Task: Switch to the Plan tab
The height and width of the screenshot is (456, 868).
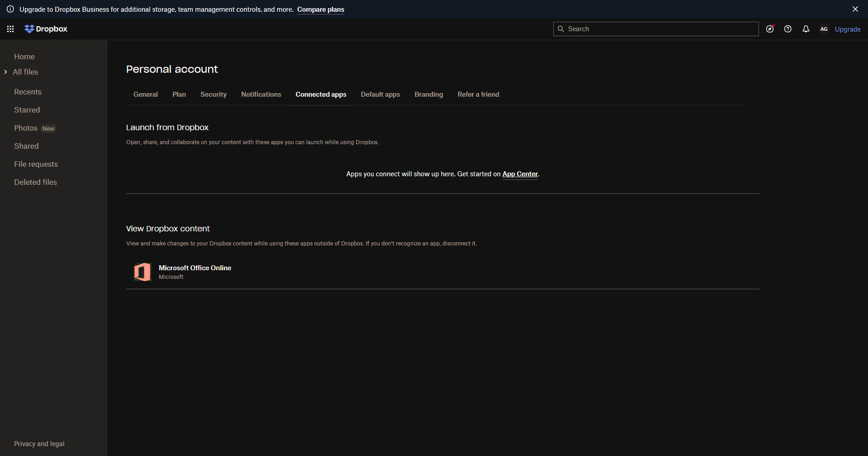Action: tap(179, 94)
